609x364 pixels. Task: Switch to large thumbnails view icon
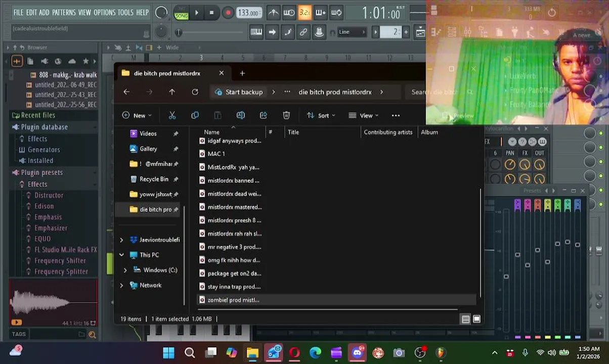pyautogui.click(x=476, y=319)
